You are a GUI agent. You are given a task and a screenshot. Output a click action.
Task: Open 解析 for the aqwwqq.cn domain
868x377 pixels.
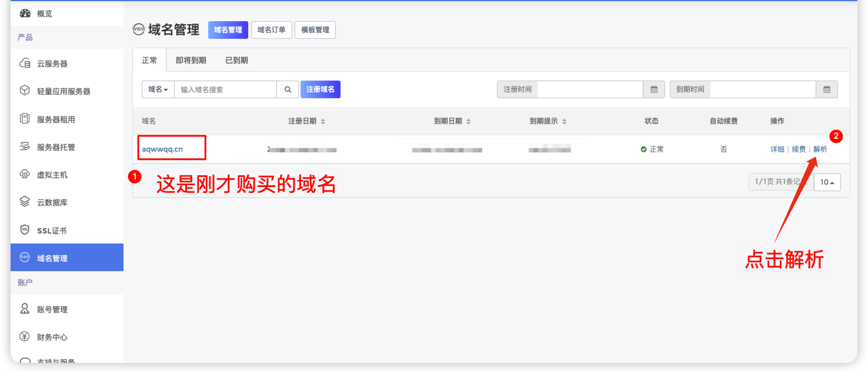(820, 149)
